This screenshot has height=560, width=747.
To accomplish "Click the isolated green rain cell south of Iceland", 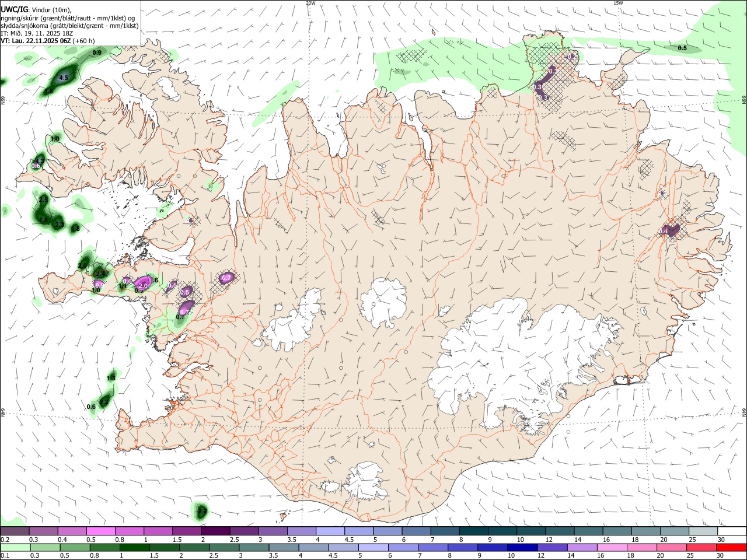I will click(201, 511).
